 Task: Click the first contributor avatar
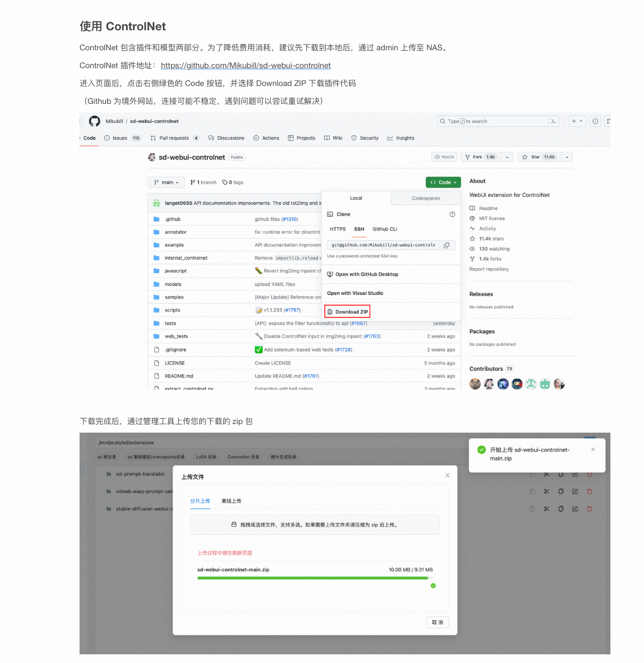coord(475,384)
